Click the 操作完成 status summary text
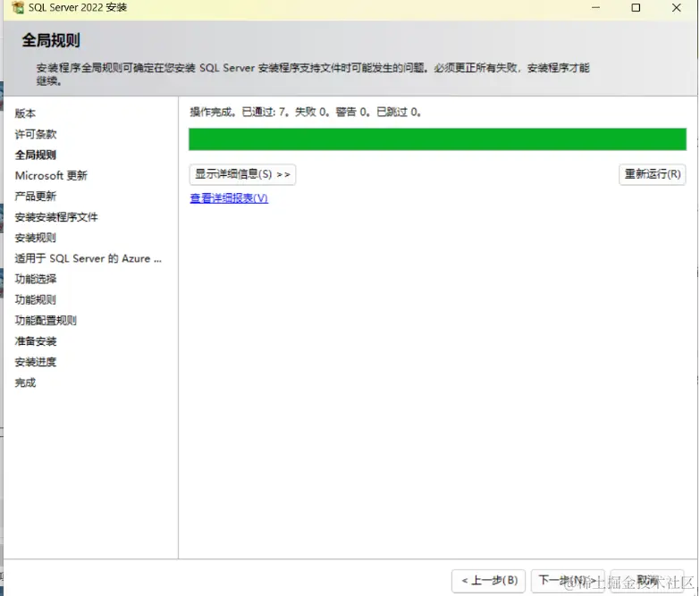This screenshot has height=596, width=700. point(306,112)
